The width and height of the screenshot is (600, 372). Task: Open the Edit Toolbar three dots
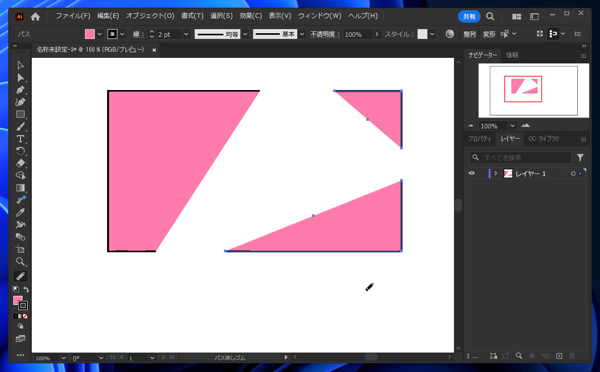point(20,355)
